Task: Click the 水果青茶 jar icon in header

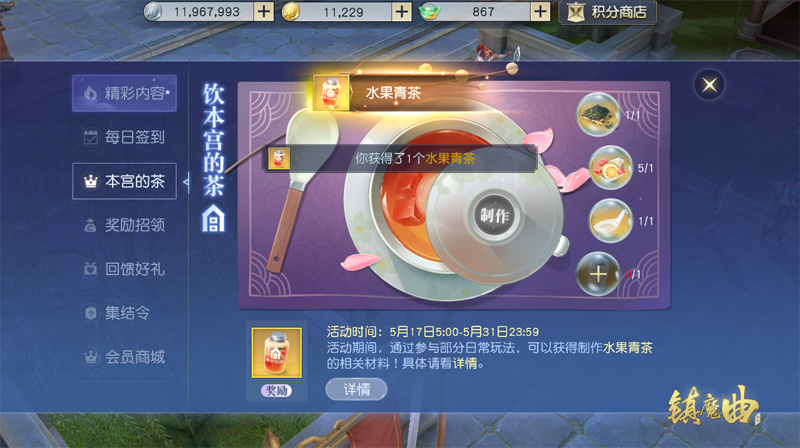Action: coord(331,93)
